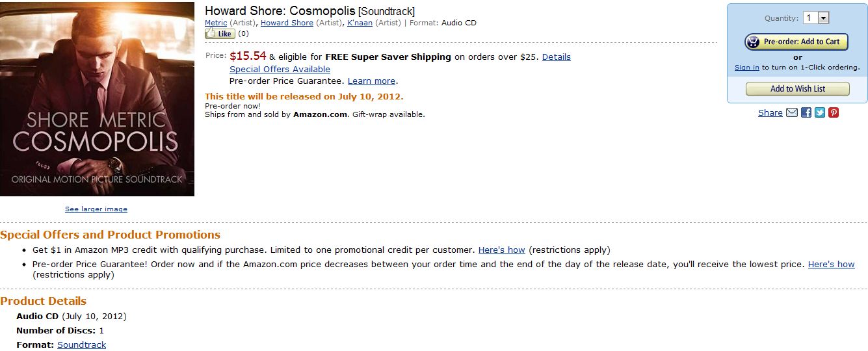Open the K'naan artist link
The height and width of the screenshot is (351, 868).
click(360, 23)
